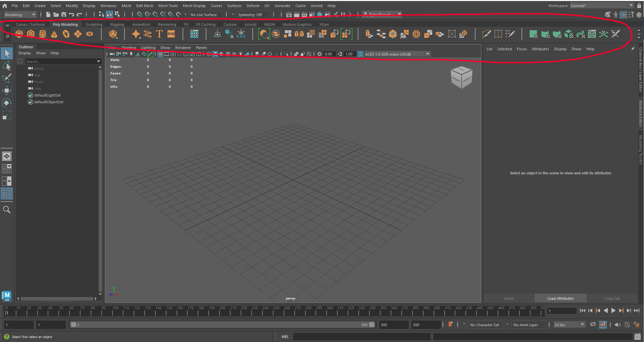This screenshot has width=644, height=342.
Task: Select the Rotate tool in toolbox
Action: [x=7, y=103]
